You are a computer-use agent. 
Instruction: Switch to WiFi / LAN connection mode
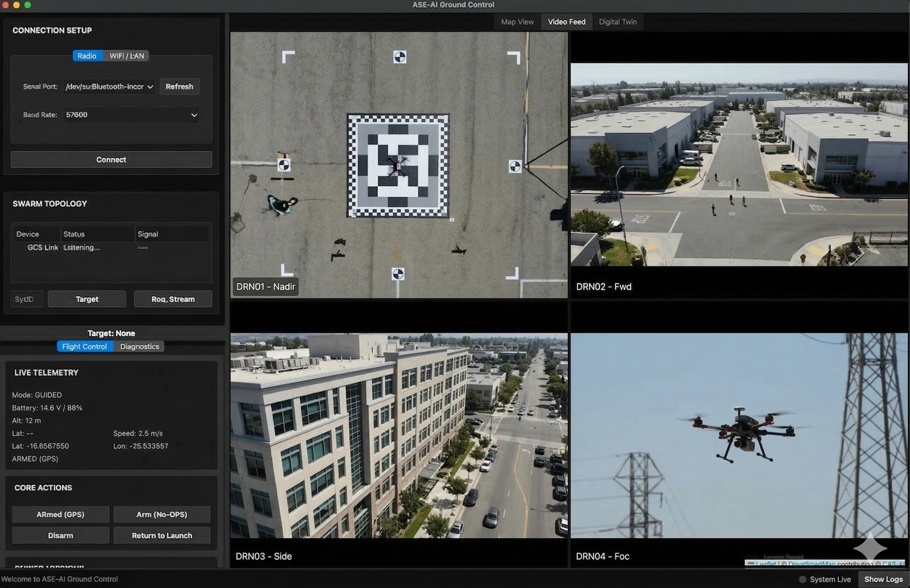127,56
